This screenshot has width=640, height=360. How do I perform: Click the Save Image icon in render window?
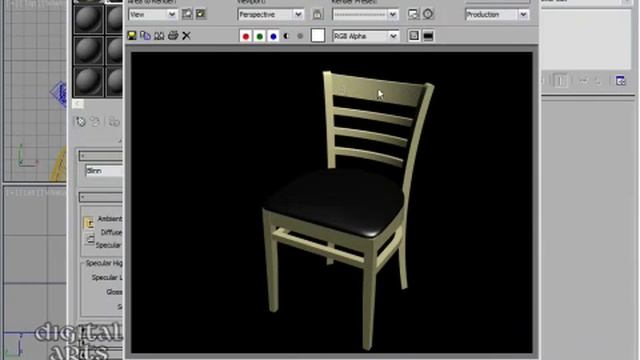coord(132,36)
